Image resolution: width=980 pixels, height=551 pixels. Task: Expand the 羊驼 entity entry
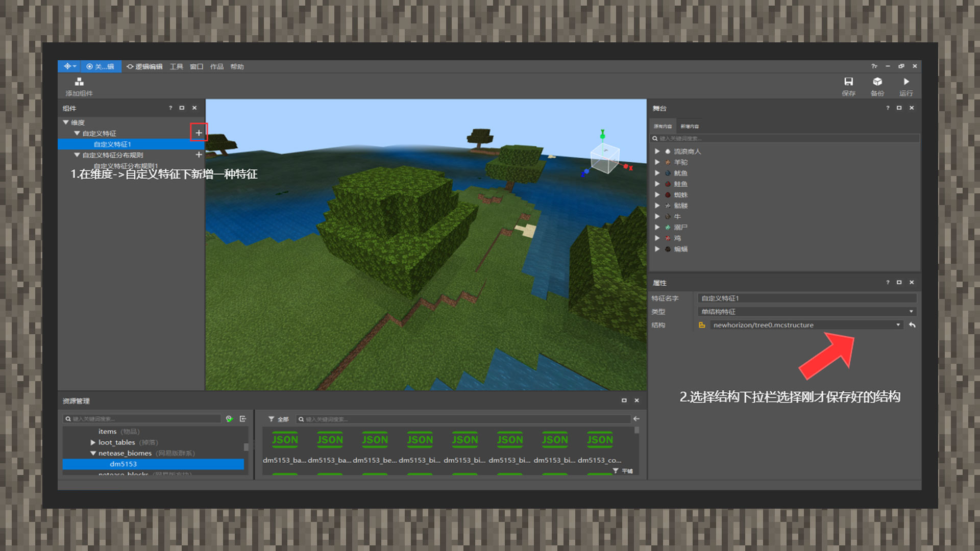657,162
